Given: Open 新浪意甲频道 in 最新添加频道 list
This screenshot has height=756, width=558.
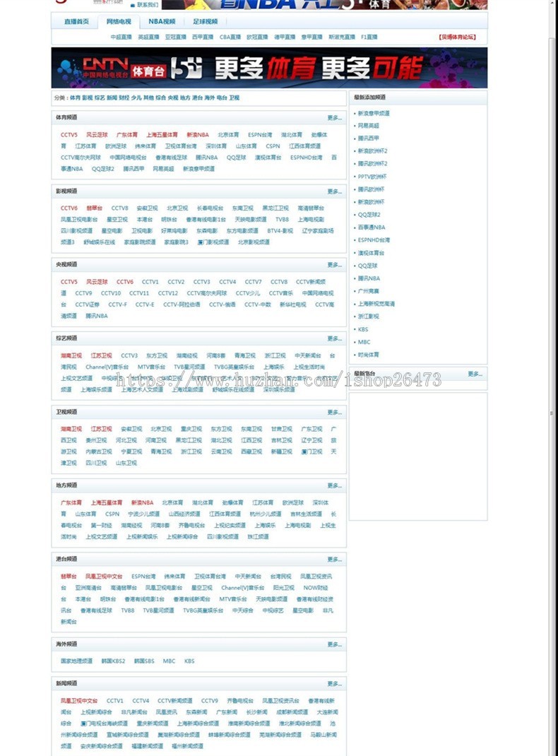Looking at the screenshot, I should point(374,113).
